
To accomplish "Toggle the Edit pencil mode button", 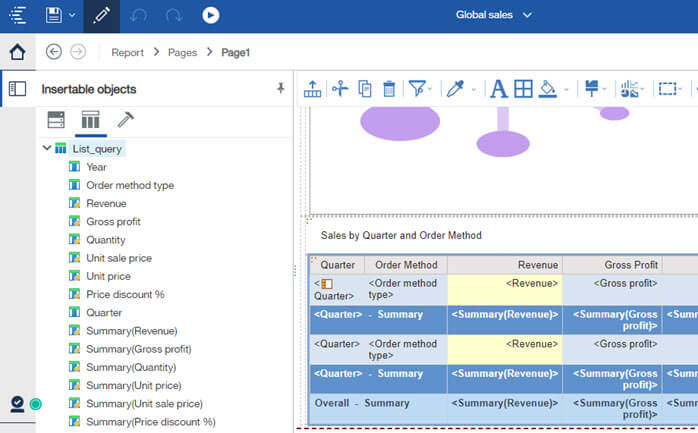I will tap(101, 16).
